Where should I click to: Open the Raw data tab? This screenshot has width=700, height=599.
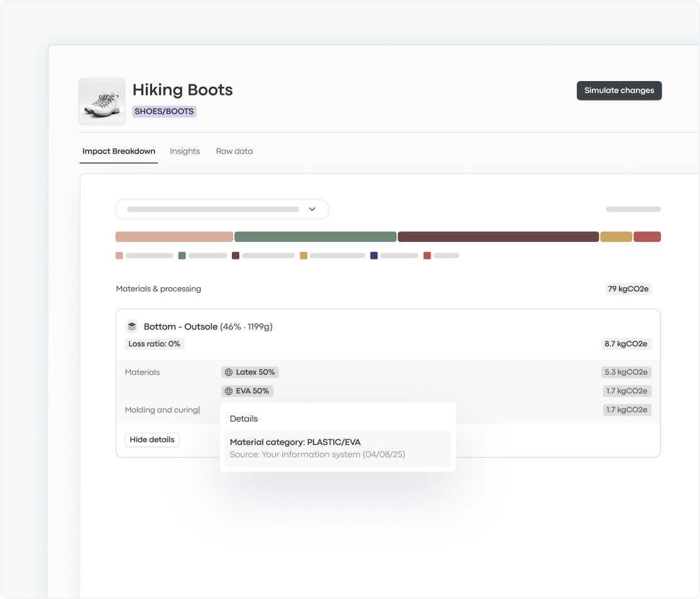(x=234, y=151)
